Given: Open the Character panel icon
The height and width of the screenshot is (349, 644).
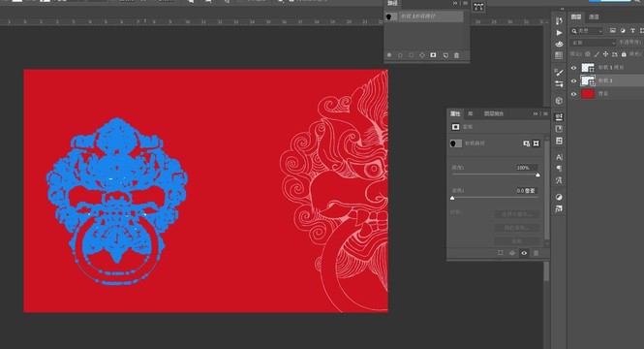Looking at the screenshot, I should point(559,157).
